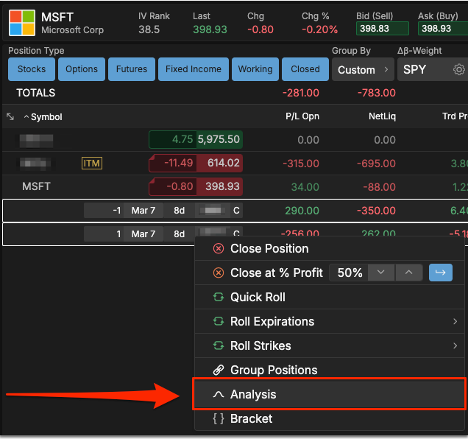This screenshot has width=468, height=439.
Task: Choose Roll Strikes from the menu
Action: [x=329, y=346]
